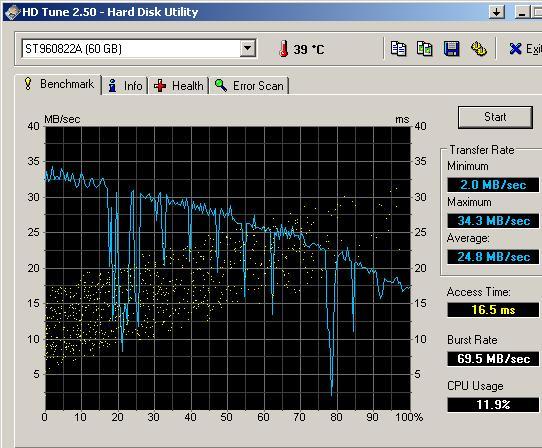This screenshot has width=542, height=448.
Task: Click the down-arrow tray button in title bar
Action: (497, 12)
